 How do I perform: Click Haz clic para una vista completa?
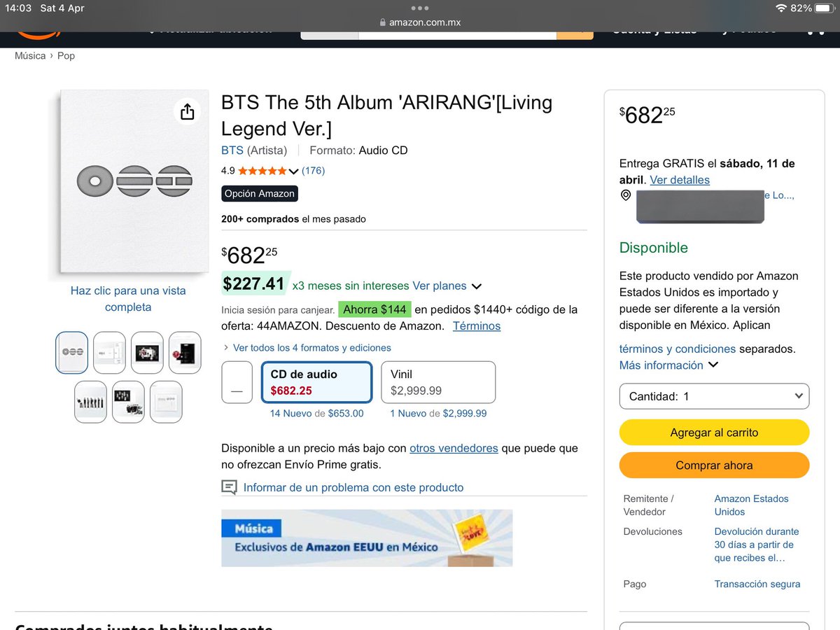pyautogui.click(x=128, y=299)
